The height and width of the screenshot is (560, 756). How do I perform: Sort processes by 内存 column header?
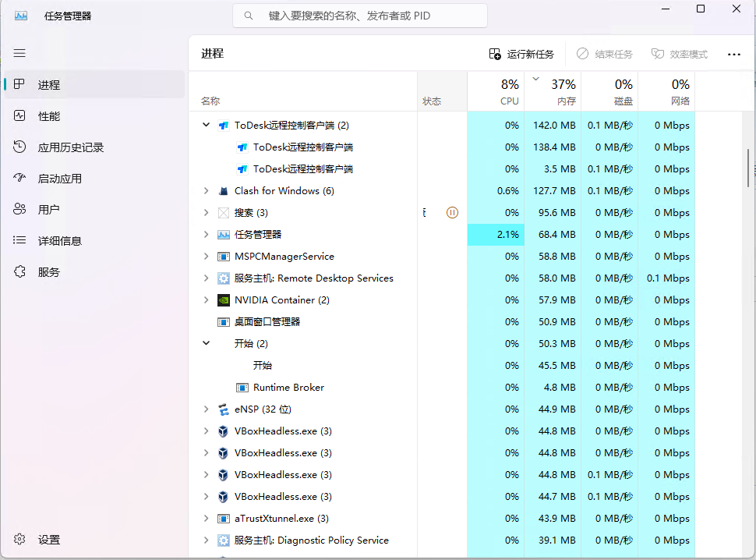pyautogui.click(x=563, y=91)
